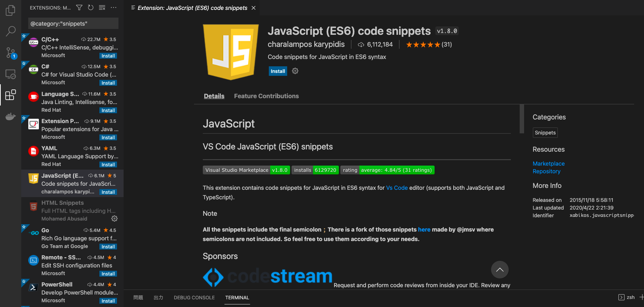
Task: Click the Snippets category tag
Action: (545, 133)
